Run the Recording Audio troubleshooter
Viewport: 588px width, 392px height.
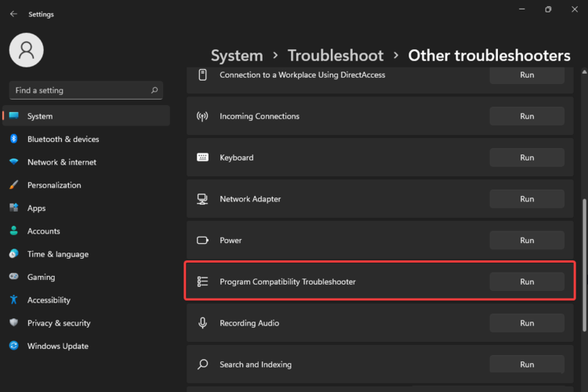coord(527,323)
